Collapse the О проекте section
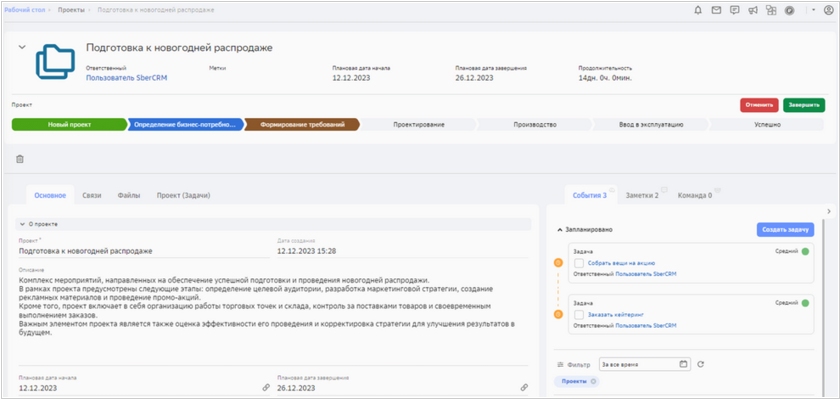840x399 pixels. click(x=22, y=224)
